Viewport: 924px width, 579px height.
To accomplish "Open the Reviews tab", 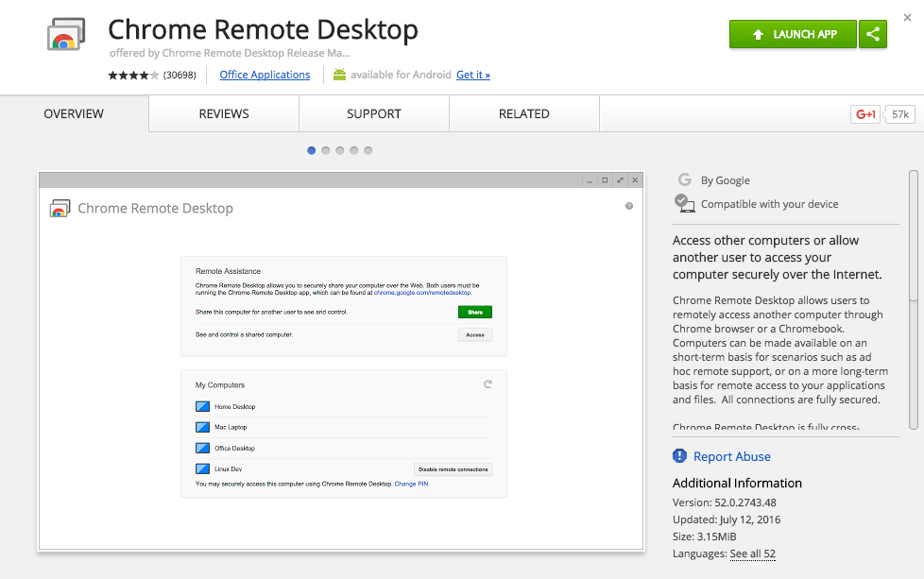I will coord(224,113).
